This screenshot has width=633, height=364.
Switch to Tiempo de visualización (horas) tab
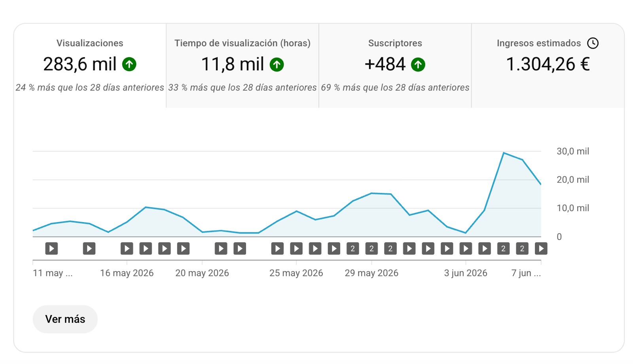click(x=243, y=66)
